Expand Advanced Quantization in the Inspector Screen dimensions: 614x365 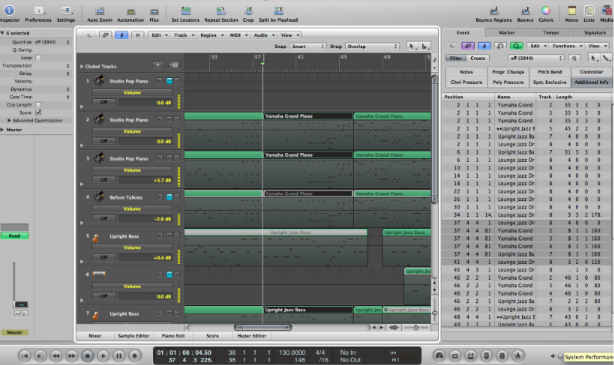[9, 120]
